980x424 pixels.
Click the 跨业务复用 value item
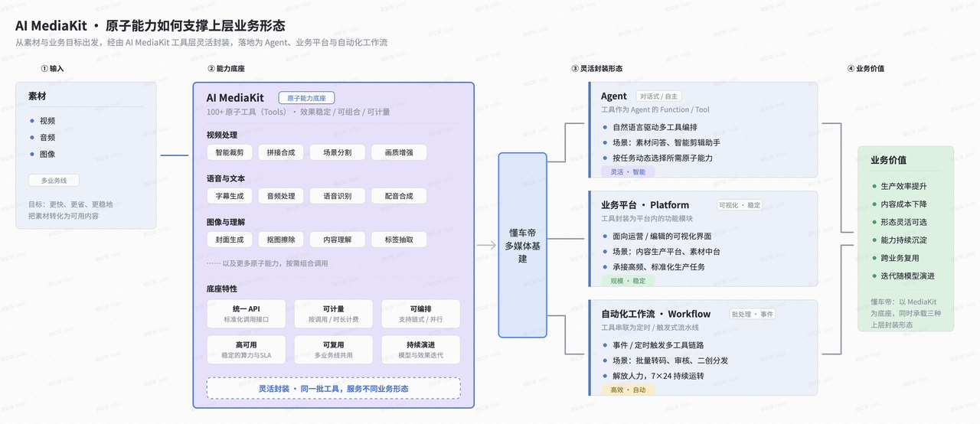pos(900,258)
